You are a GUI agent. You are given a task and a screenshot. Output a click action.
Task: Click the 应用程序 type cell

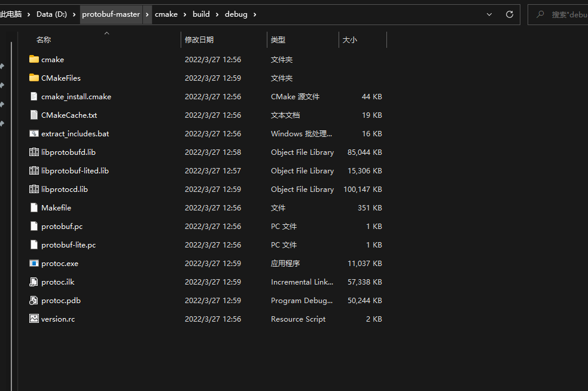pos(285,264)
